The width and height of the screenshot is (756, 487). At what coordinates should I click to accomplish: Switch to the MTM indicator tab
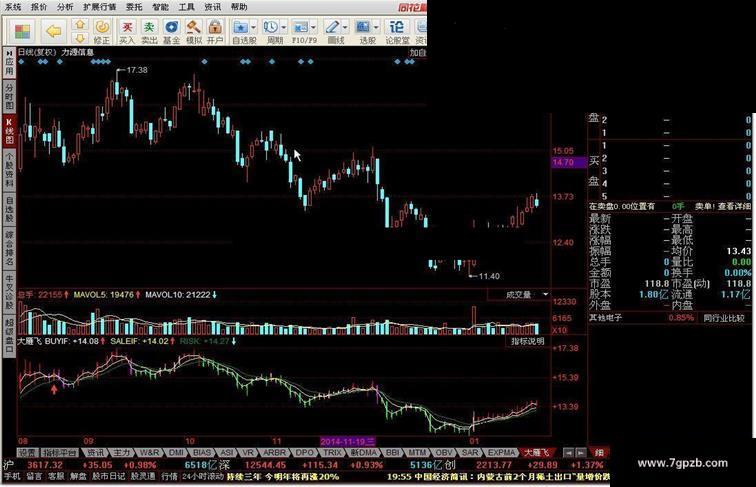pyautogui.click(x=417, y=452)
